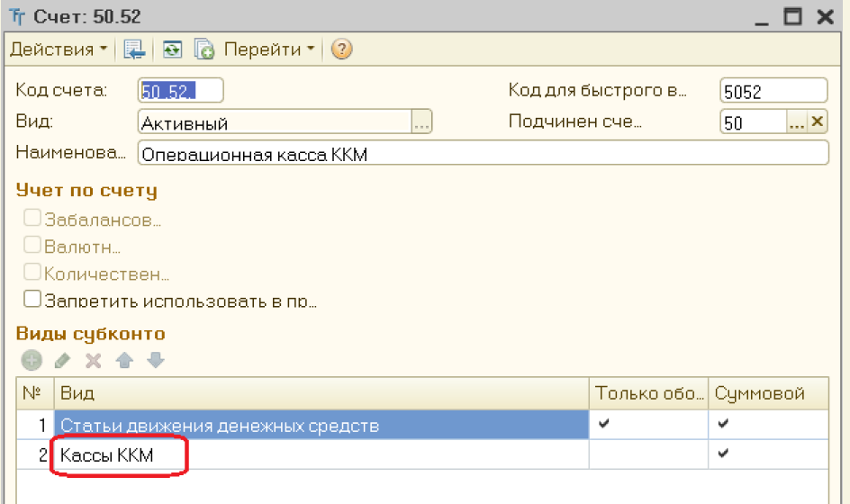Screen dimensions: 850x504
Task: Toggle the 'Количествен...' checkbox
Action: 32,272
